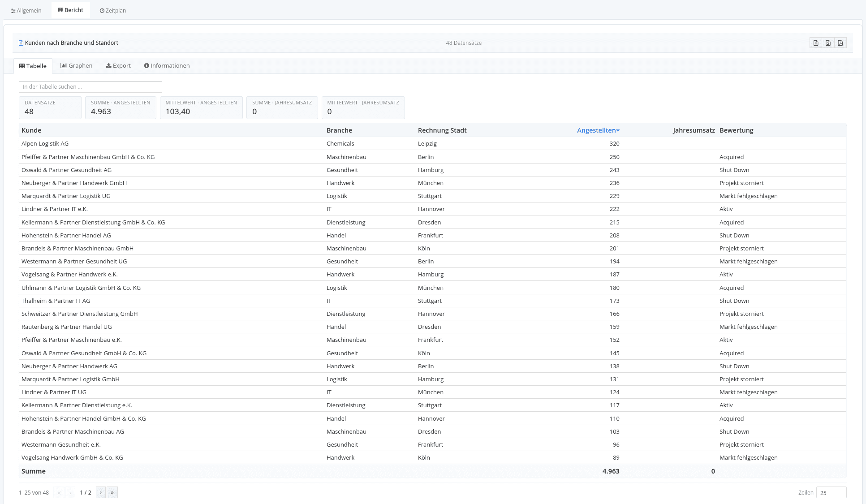Image resolution: width=866 pixels, height=504 pixels.
Task: Click the Chemicals branch cell
Action: click(x=340, y=144)
